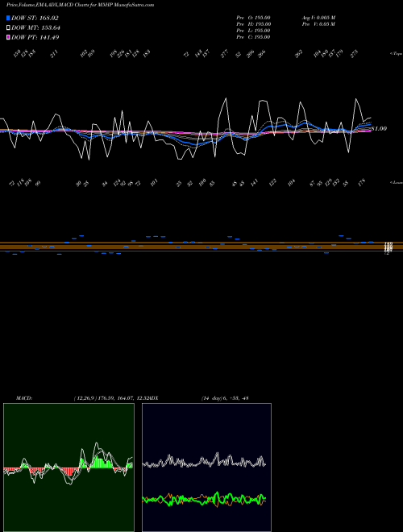The width and height of the screenshot is (403, 532).
Task: Click the 'DOW MT: 153.64' label
Action: click(x=36, y=28)
